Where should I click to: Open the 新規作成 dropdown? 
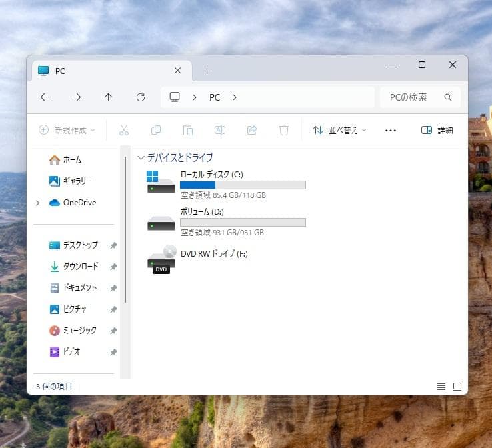pos(67,130)
